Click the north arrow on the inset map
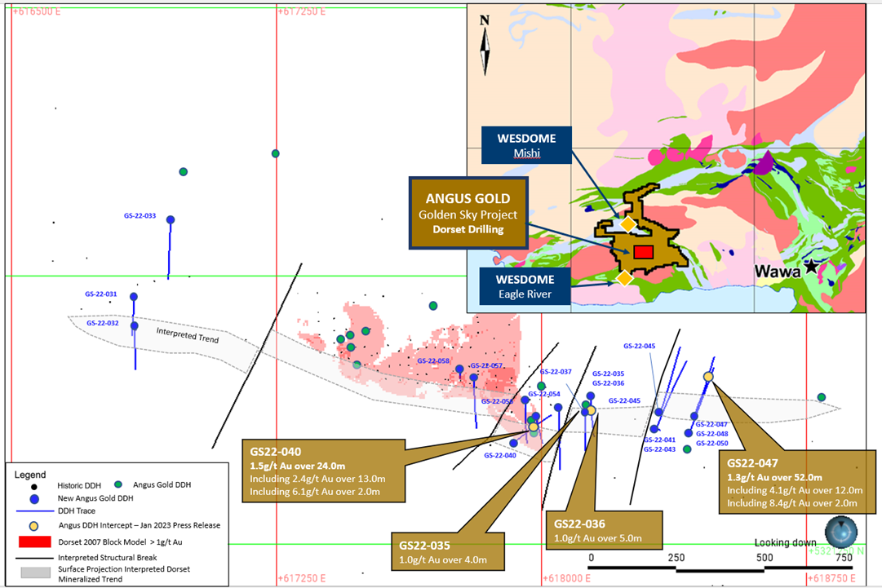 (x=484, y=45)
